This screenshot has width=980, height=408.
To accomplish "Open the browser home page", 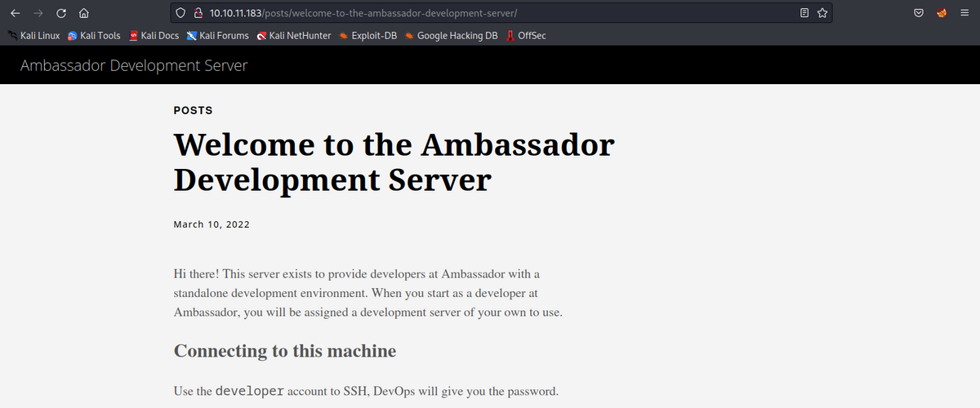I will click(84, 13).
